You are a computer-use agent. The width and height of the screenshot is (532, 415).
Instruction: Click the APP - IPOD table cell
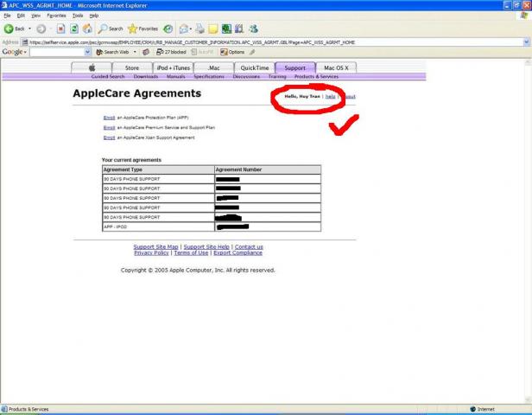(158, 227)
